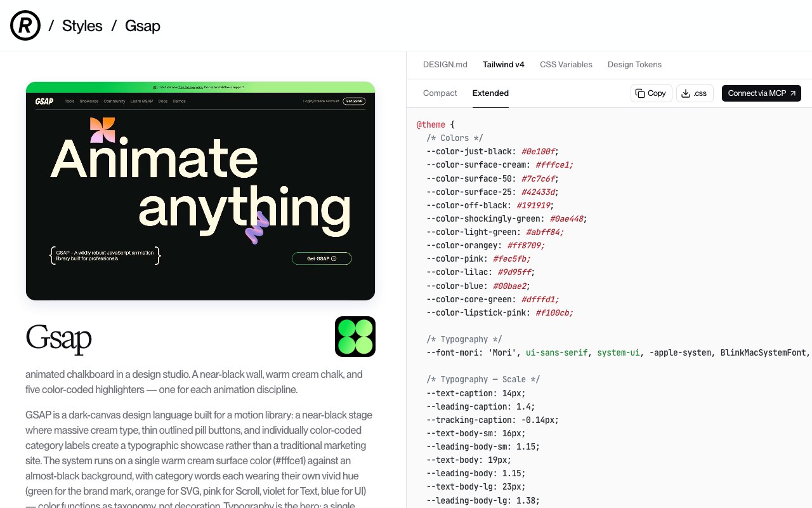Click the Connect via MCP button
Viewport: 812px width, 508px height.
pos(761,93)
